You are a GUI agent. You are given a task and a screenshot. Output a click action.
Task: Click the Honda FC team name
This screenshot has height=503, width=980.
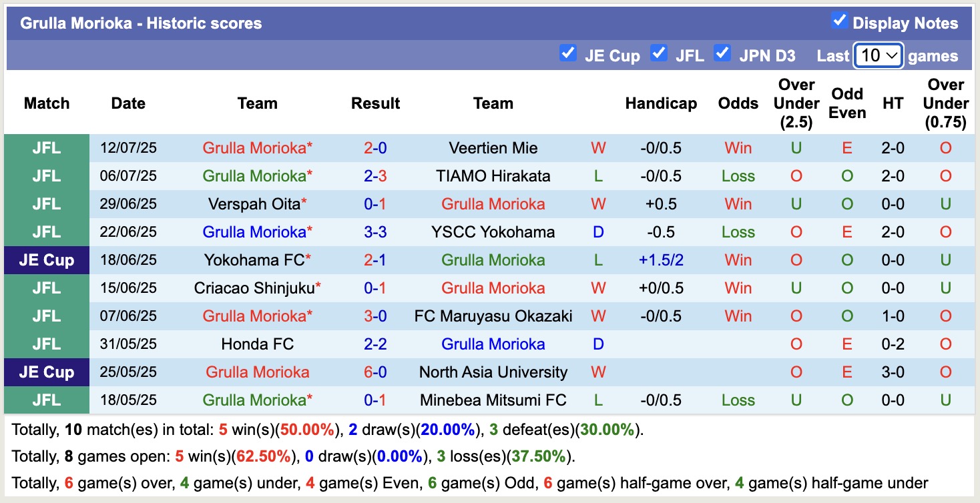click(x=257, y=344)
